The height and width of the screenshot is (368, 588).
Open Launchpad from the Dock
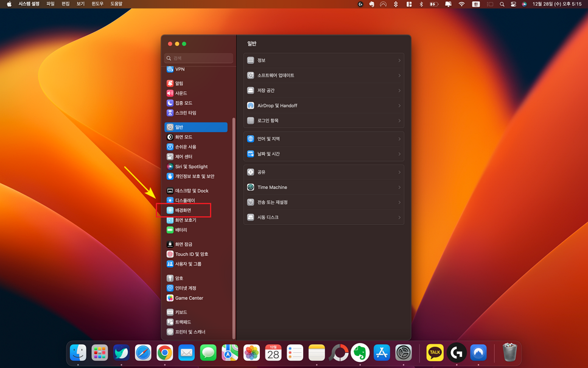tap(100, 353)
